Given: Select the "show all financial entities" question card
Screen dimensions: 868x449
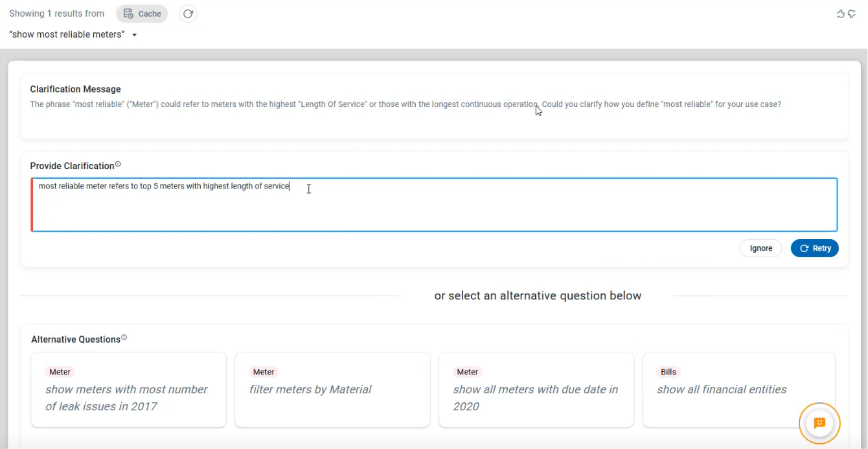Looking at the screenshot, I should (722, 389).
